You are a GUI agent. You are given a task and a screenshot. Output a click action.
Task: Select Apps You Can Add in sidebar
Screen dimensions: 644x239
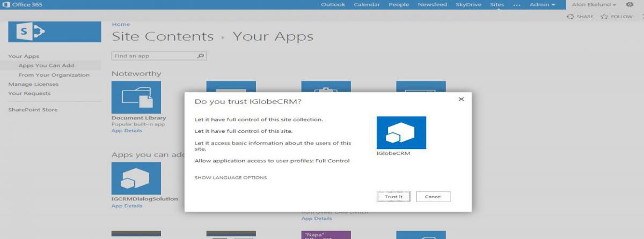coord(46,65)
